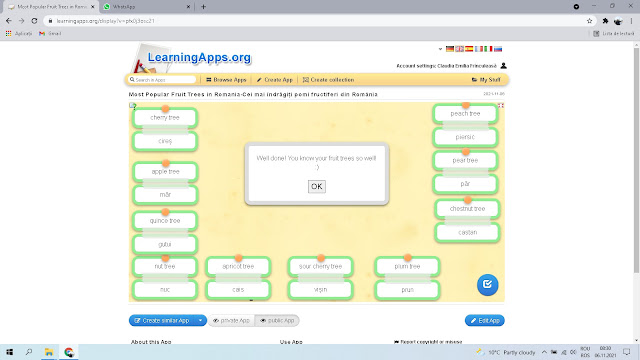
Task: Click the browser forward arrow
Action: [x=21, y=21]
